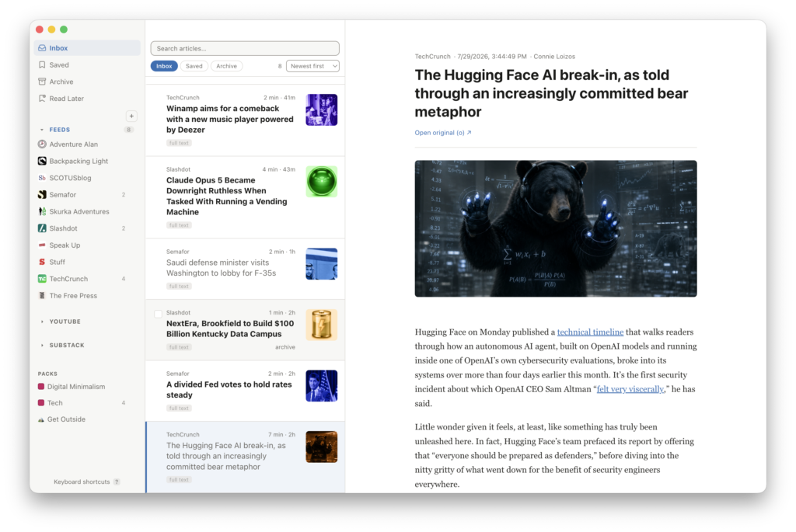Click Open original link
The height and width of the screenshot is (532, 796).
point(442,133)
